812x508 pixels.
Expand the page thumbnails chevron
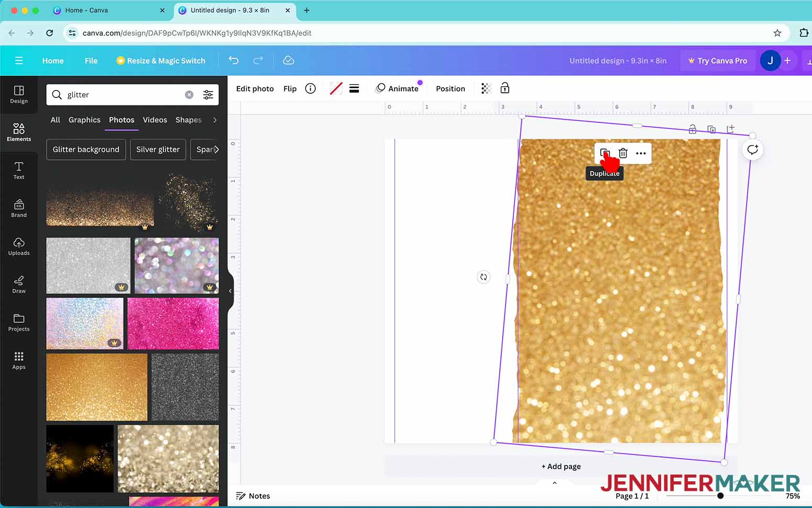click(555, 483)
